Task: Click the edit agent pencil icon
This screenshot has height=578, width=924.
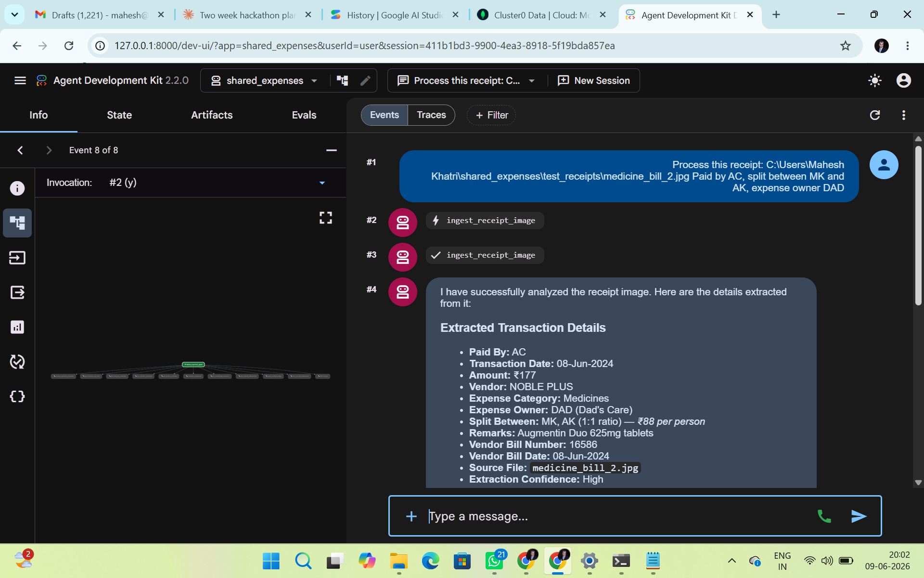Action: tap(365, 80)
